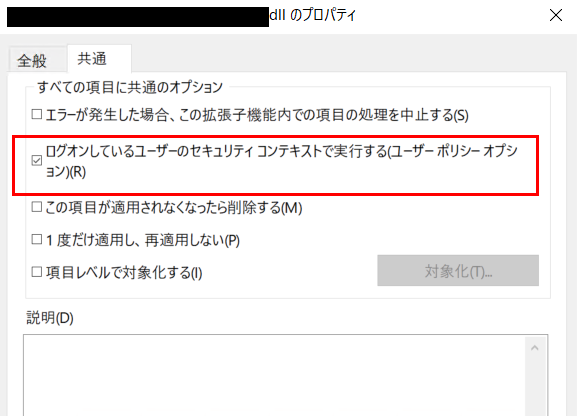Image resolution: width=577 pixels, height=416 pixels.
Task: Click the description scrollbar up arrow
Action: point(535,348)
